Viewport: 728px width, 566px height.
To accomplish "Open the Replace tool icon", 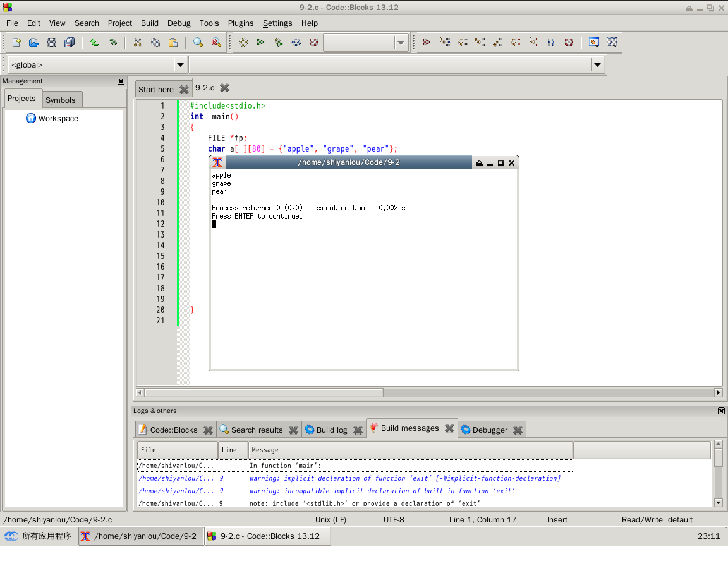I will pyautogui.click(x=216, y=42).
